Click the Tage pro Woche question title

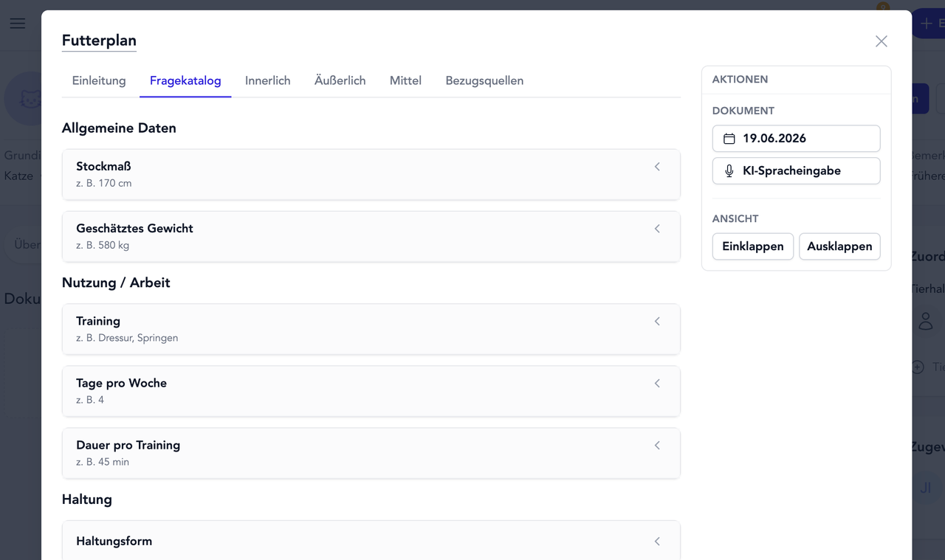pos(121,384)
